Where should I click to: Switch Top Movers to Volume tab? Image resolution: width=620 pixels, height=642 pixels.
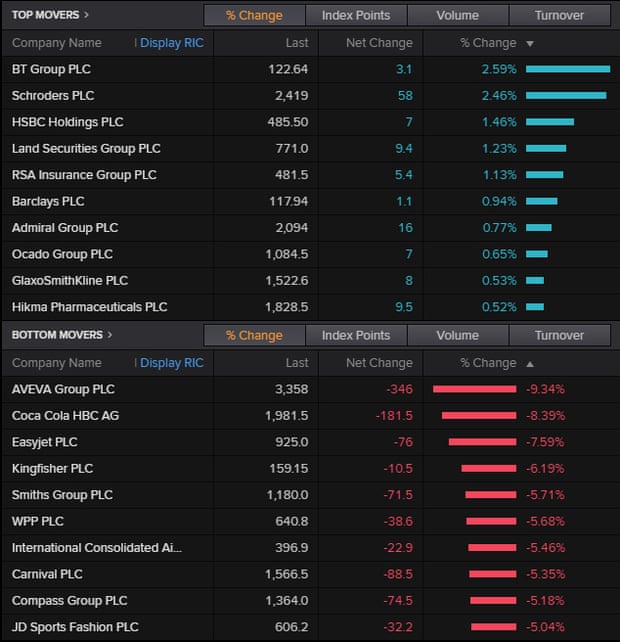[457, 16]
